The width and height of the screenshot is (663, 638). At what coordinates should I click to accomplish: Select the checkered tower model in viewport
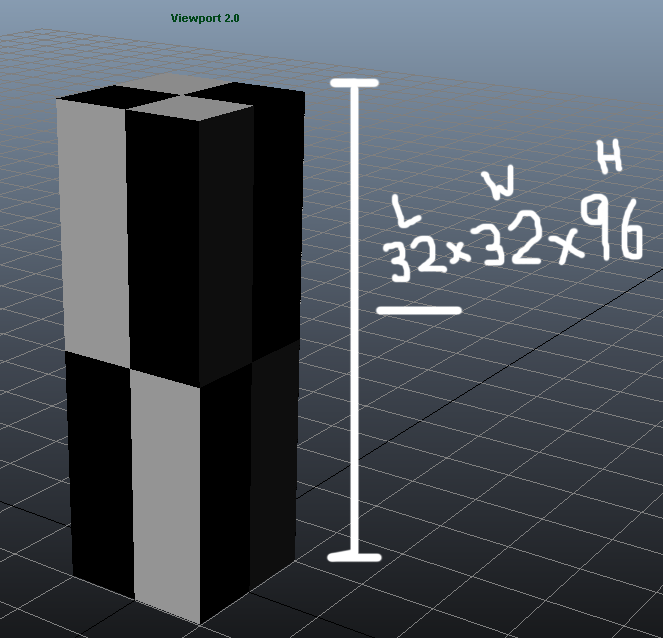(x=182, y=347)
